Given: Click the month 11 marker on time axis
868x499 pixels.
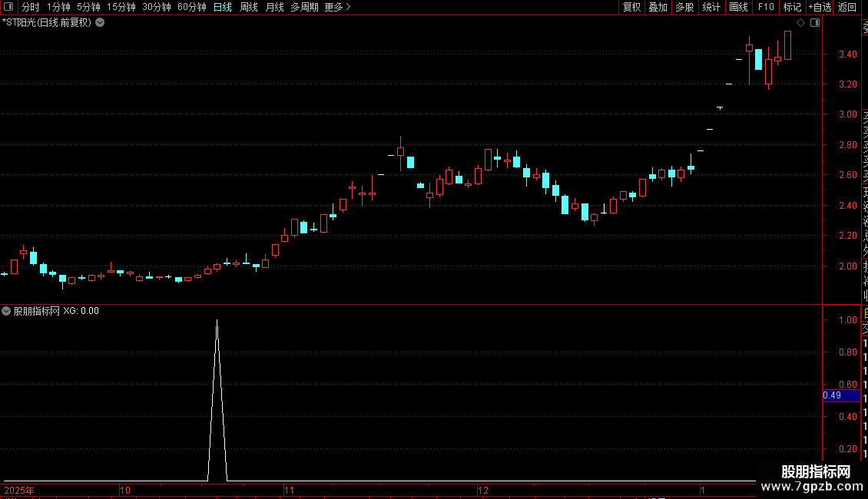Looking at the screenshot, I should pos(289,490).
